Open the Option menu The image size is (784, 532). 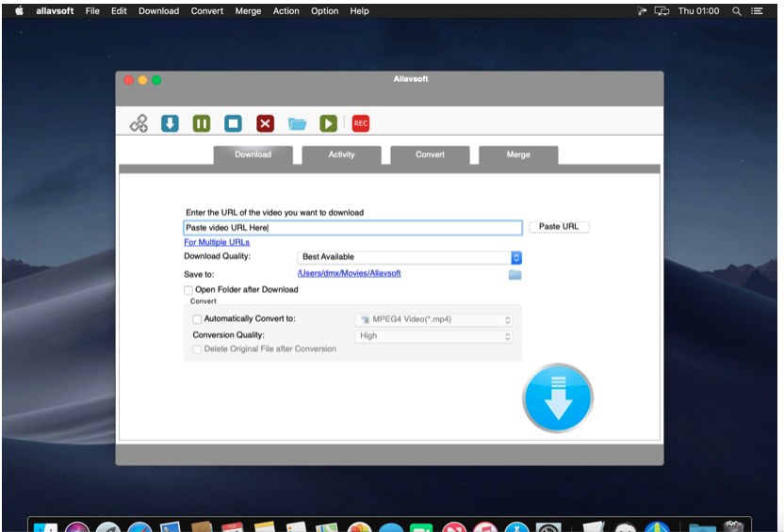pos(324,11)
